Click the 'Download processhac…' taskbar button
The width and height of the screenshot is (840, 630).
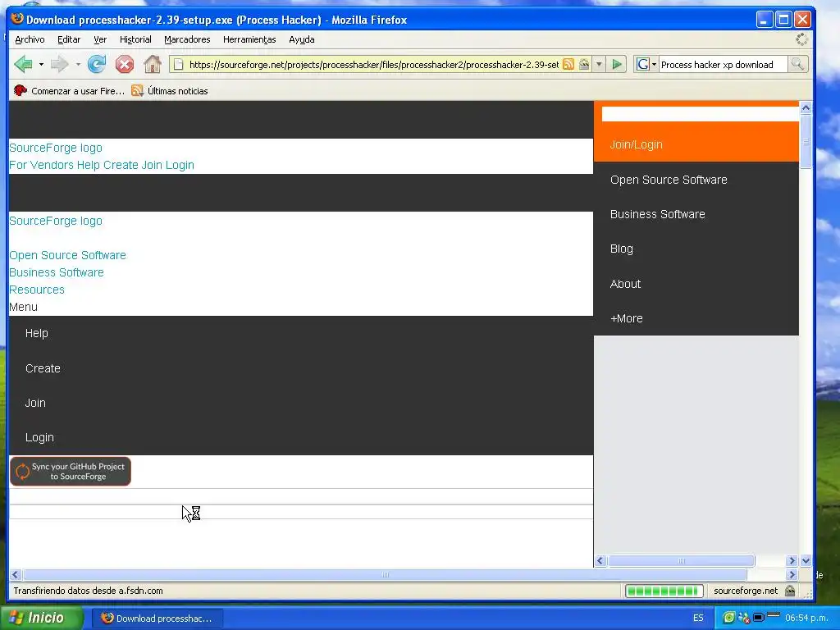[157, 619]
